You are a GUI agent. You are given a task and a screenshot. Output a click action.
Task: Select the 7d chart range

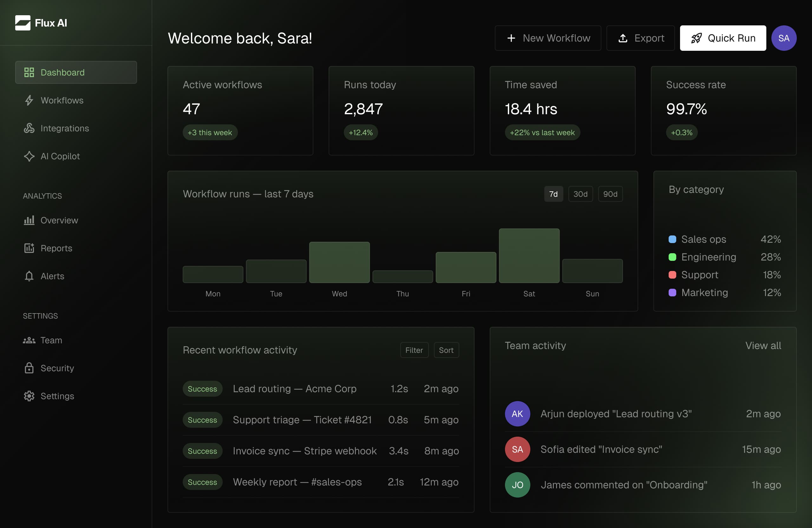point(553,194)
